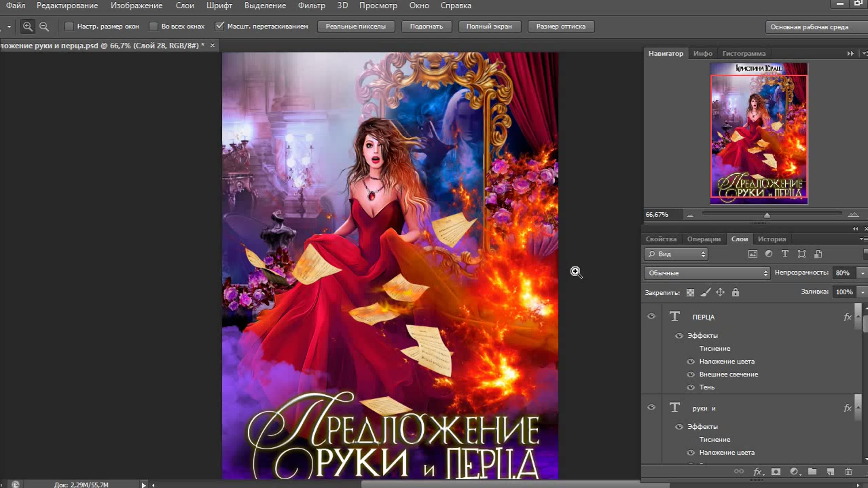Click Подогнать button

tap(426, 26)
